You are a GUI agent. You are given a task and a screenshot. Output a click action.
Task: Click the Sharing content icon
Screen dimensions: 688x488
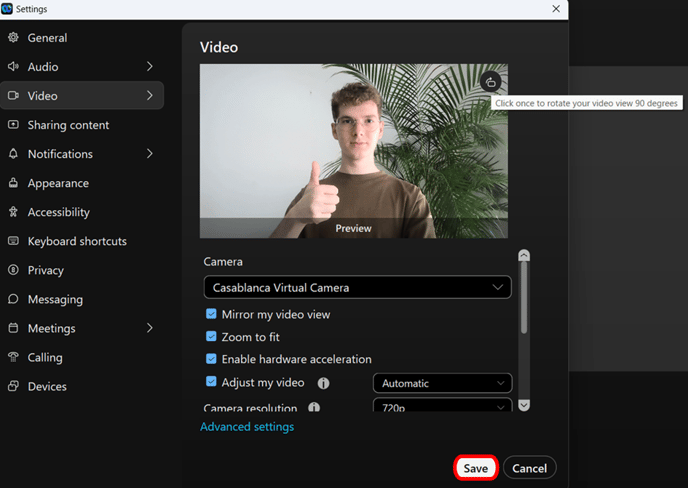click(14, 125)
